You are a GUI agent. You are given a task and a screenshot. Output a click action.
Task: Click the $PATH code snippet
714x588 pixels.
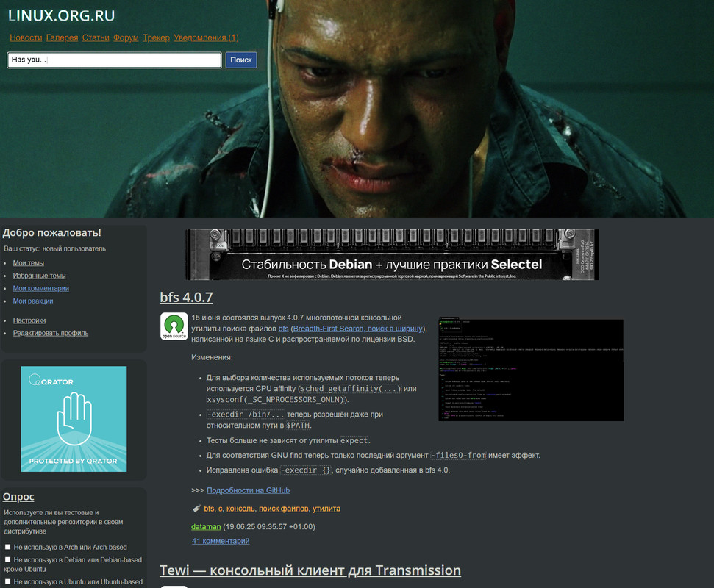[x=298, y=426]
